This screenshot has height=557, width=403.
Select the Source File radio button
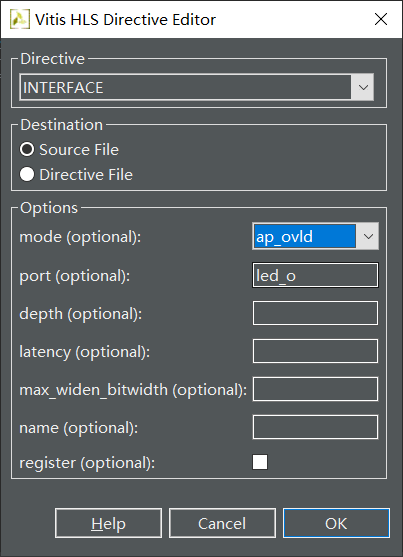27,150
